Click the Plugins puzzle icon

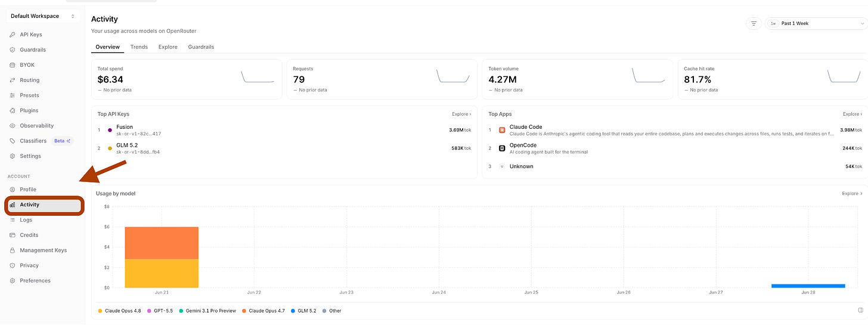13,110
